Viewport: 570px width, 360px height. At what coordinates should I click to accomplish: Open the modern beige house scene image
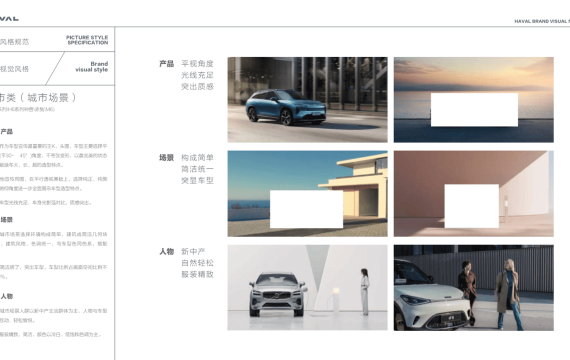tap(308, 193)
